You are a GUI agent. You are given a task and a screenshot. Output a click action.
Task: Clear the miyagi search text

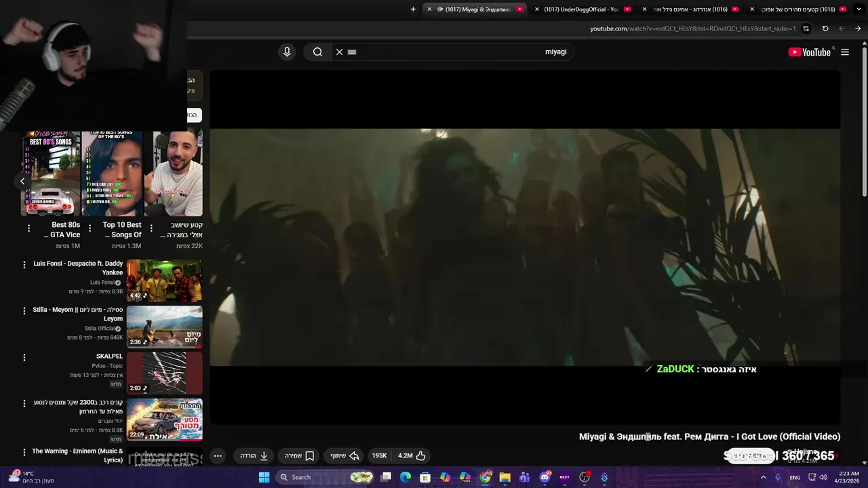[x=340, y=52]
